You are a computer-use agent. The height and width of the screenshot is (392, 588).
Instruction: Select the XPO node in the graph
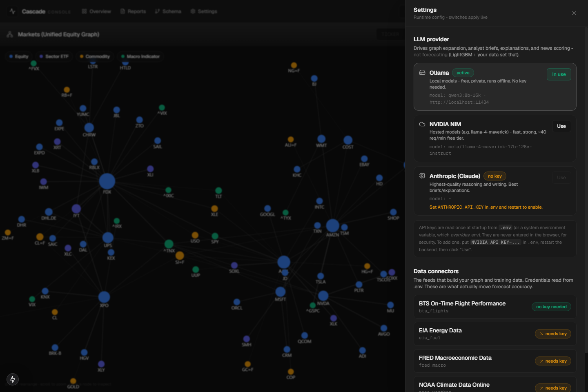click(104, 297)
